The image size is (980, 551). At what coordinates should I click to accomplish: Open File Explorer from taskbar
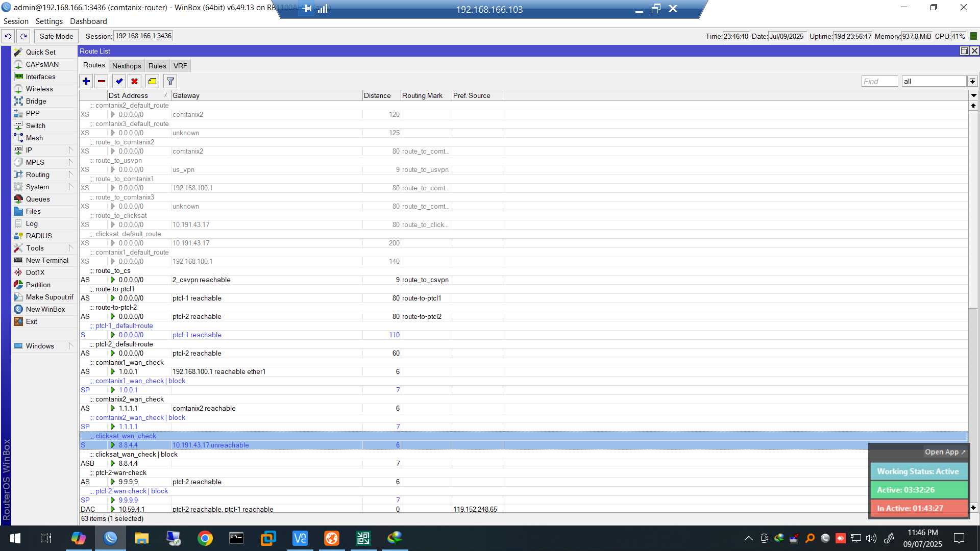click(141, 538)
